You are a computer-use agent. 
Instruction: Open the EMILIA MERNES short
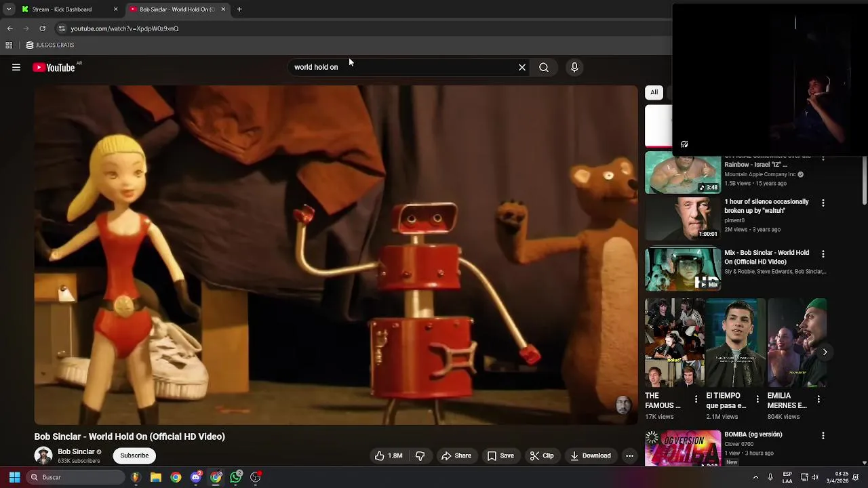(797, 343)
